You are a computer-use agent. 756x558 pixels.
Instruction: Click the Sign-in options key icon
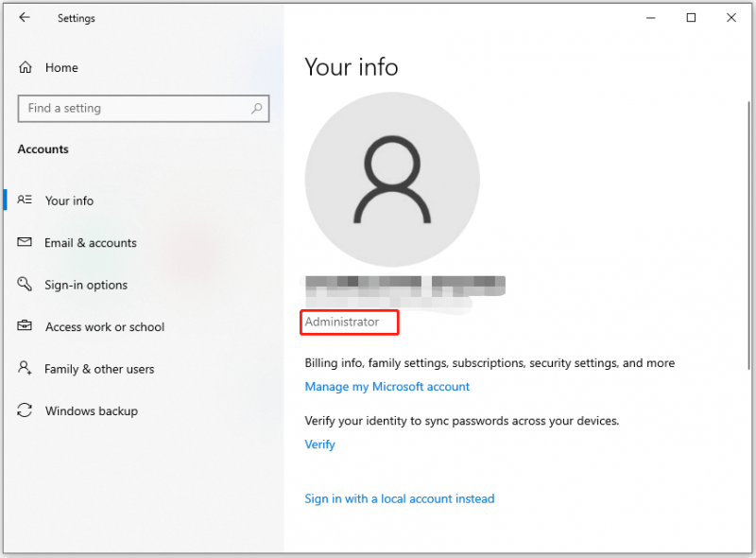click(x=25, y=284)
